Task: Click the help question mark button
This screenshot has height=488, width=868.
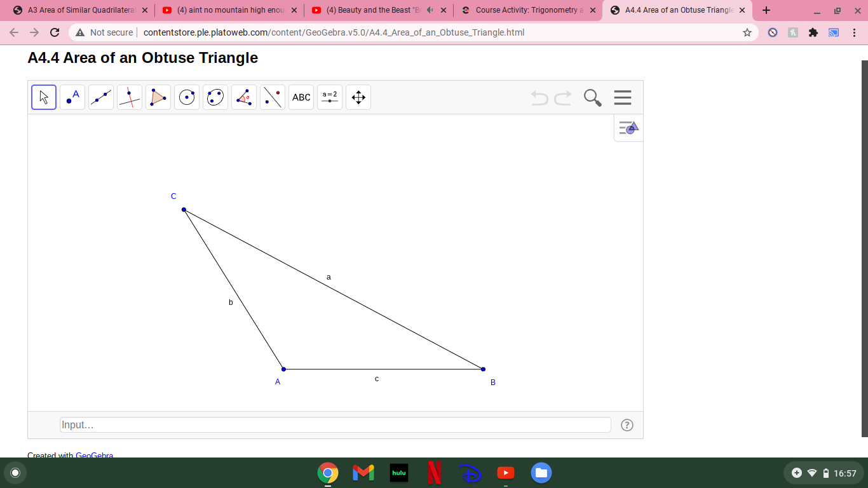Action: coord(627,424)
